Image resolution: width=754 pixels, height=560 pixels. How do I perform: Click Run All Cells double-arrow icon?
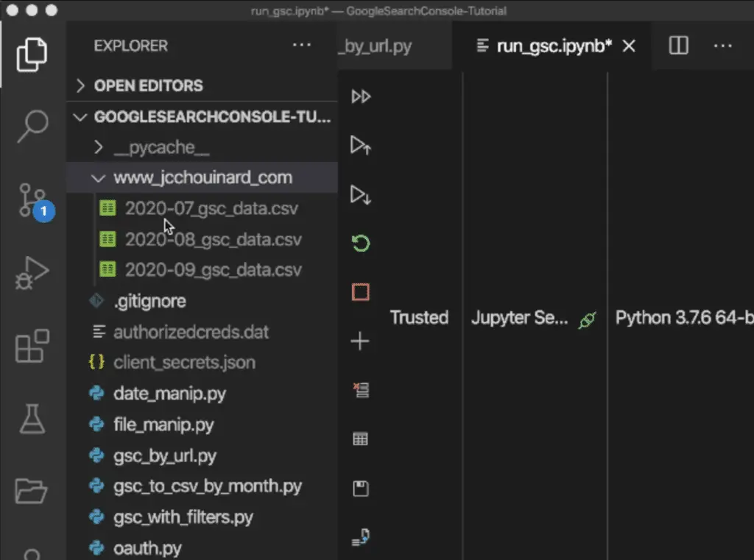point(361,96)
